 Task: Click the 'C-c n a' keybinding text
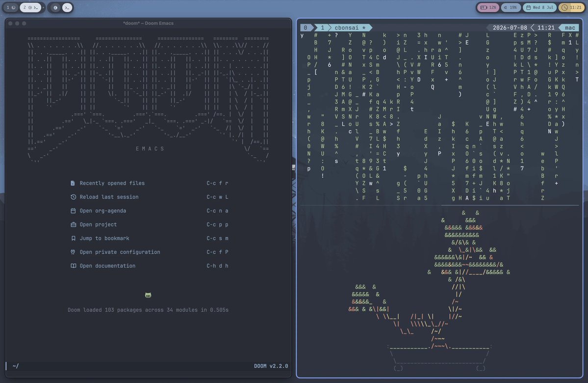click(x=217, y=211)
